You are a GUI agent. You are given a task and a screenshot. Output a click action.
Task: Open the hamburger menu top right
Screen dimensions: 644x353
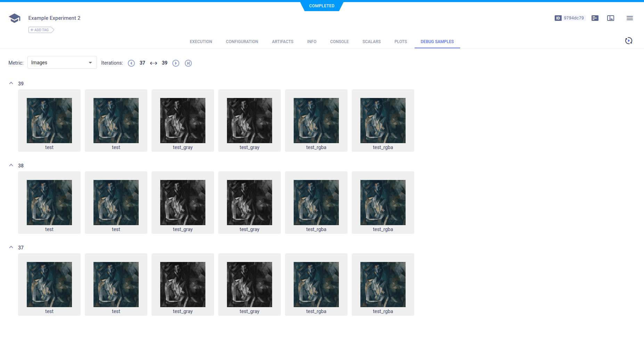coord(630,18)
